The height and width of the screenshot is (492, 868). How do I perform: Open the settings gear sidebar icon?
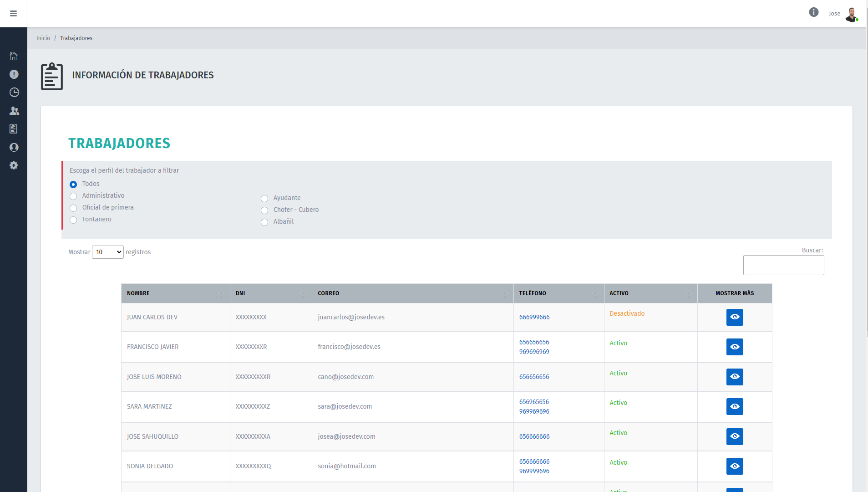coord(14,165)
